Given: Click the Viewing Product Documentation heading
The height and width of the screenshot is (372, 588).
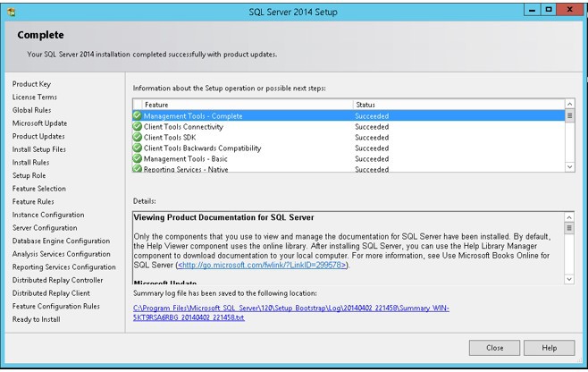Looking at the screenshot, I should [x=224, y=217].
